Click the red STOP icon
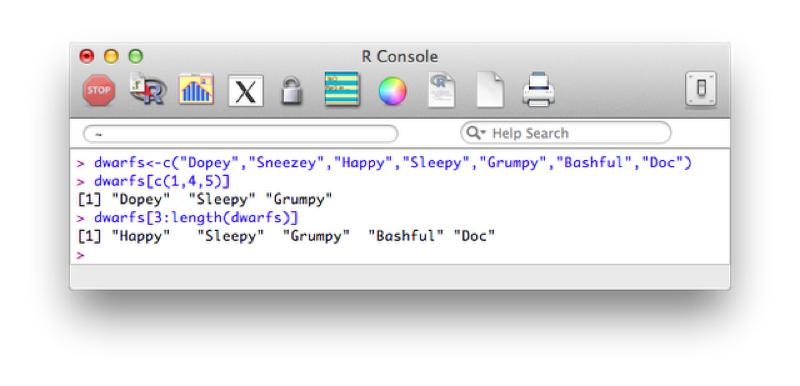Image resolution: width=800 pixels, height=386 pixels. tap(99, 90)
